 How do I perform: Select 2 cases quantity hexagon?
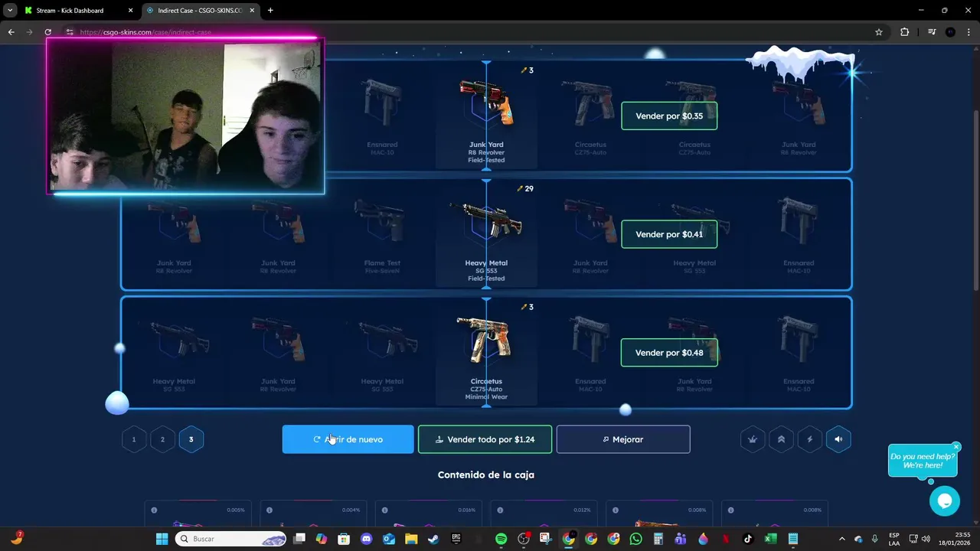pos(162,439)
